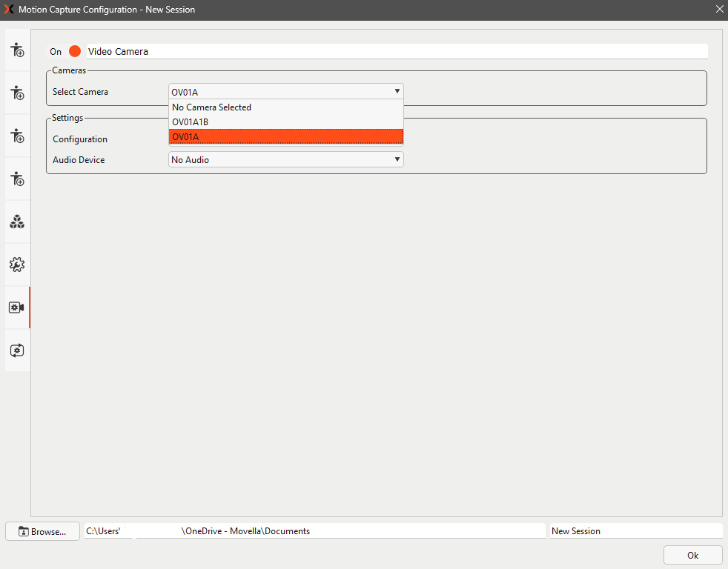Select the video camera configuration tab
Image resolution: width=728 pixels, height=569 pixels.
point(18,307)
